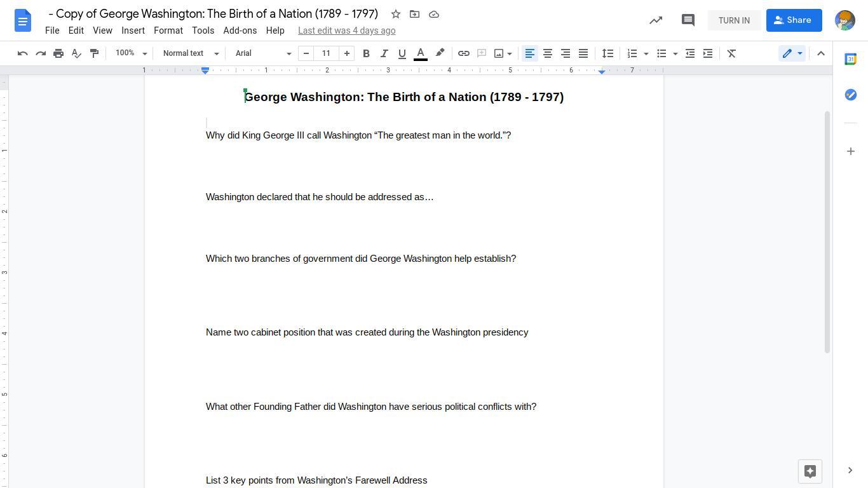This screenshot has height=488, width=868.
Task: Open the Format menu
Action: [x=168, y=30]
